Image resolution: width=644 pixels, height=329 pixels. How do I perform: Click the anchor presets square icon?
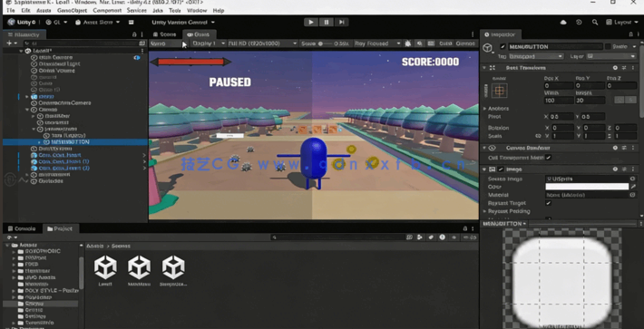tap(500, 91)
